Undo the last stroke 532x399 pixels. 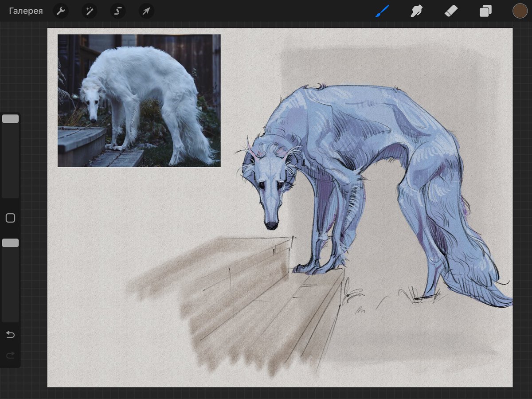(x=10, y=335)
